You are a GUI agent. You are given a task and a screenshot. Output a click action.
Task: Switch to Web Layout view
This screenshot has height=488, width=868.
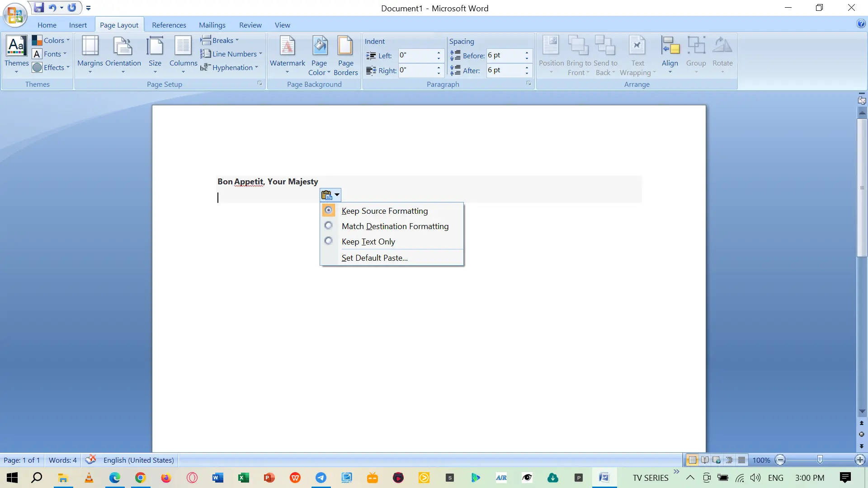pyautogui.click(x=717, y=460)
